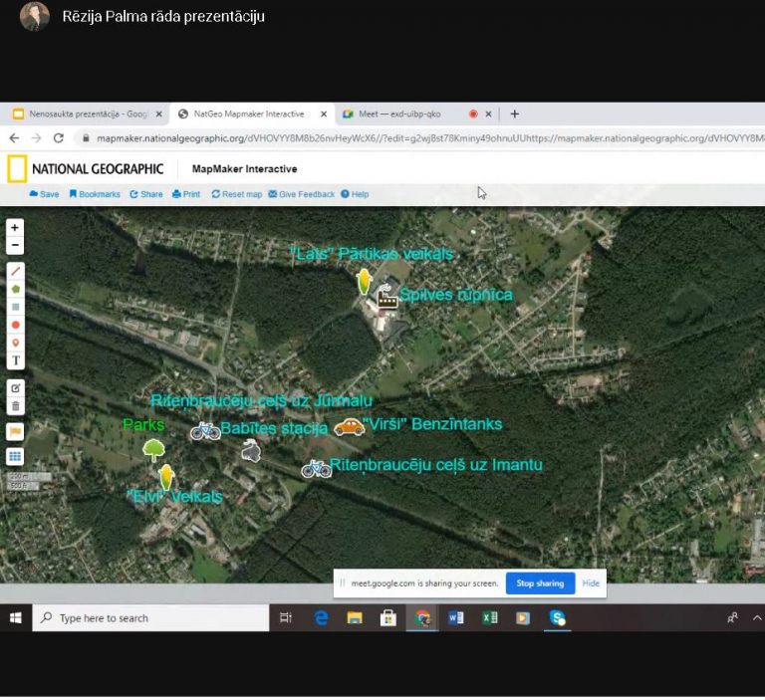Viewport: 765px width, 700px height.
Task: Click Stop sharing button
Action: coord(540,583)
